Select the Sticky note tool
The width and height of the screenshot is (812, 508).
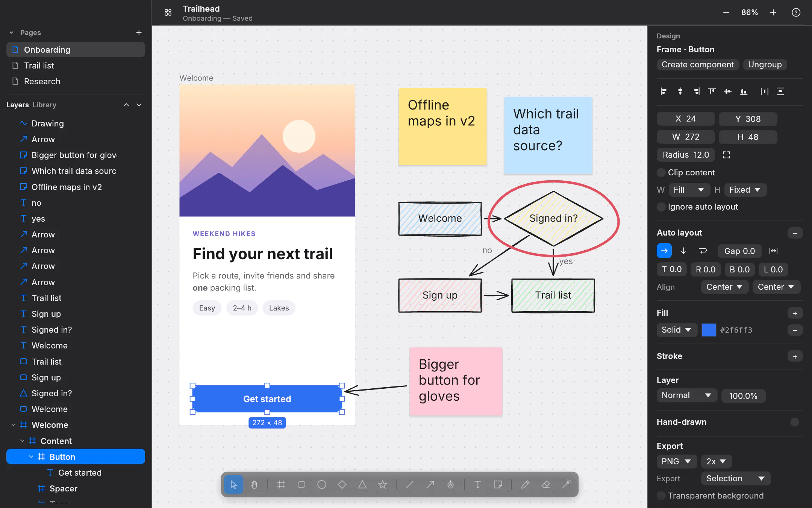click(498, 485)
